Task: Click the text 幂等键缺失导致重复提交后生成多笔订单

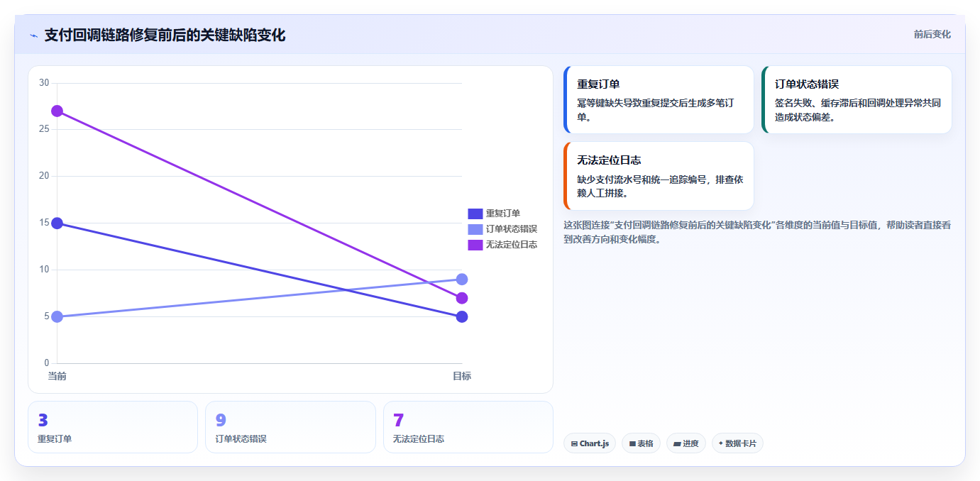Action: pos(655,110)
